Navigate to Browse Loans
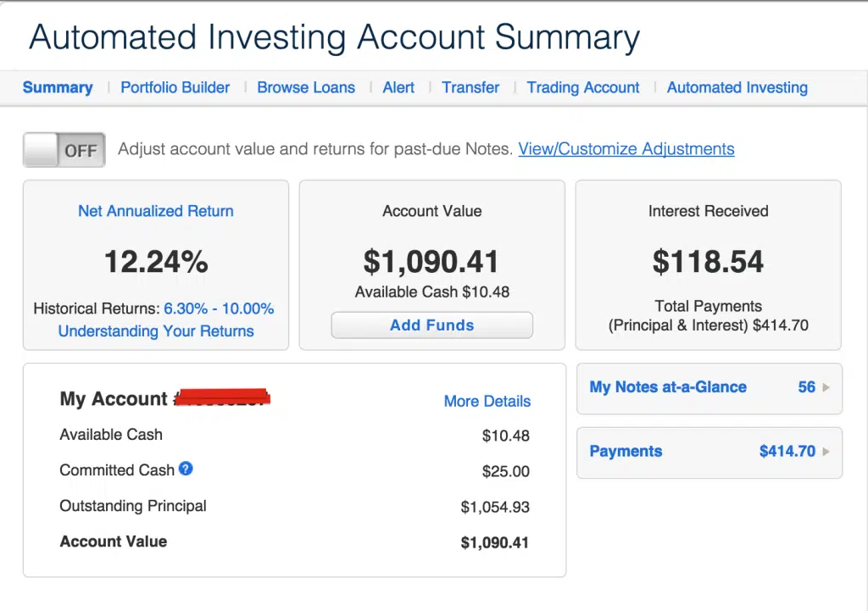This screenshot has height=611, width=868. (x=306, y=87)
